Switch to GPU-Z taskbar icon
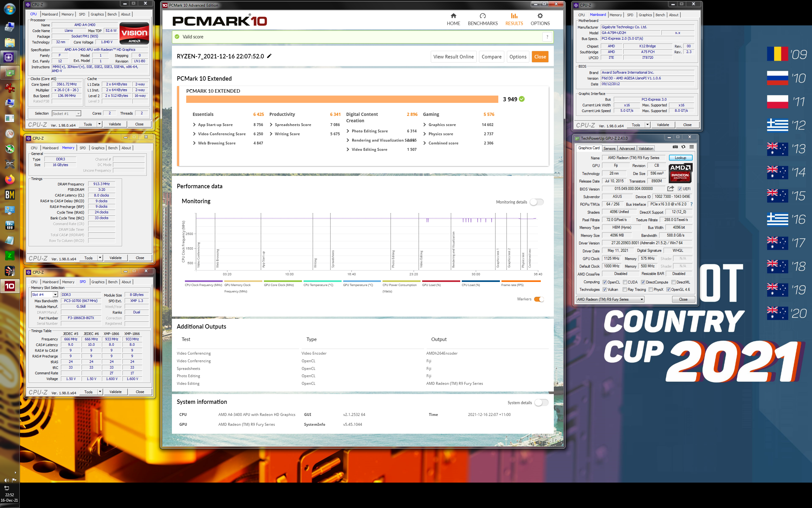This screenshot has width=812, height=508. 10,73
